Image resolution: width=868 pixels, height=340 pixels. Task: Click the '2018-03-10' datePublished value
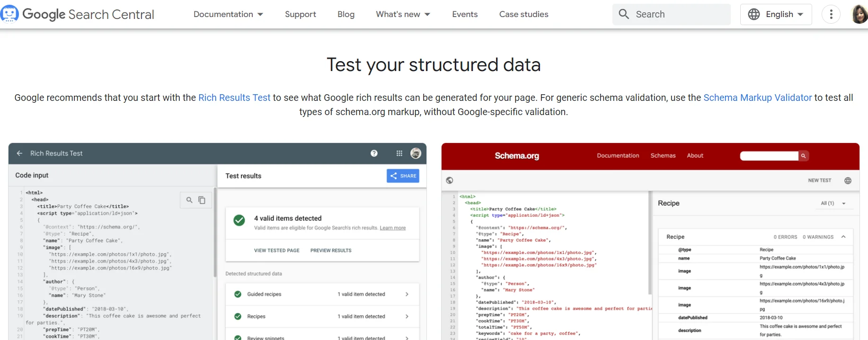[771, 318]
